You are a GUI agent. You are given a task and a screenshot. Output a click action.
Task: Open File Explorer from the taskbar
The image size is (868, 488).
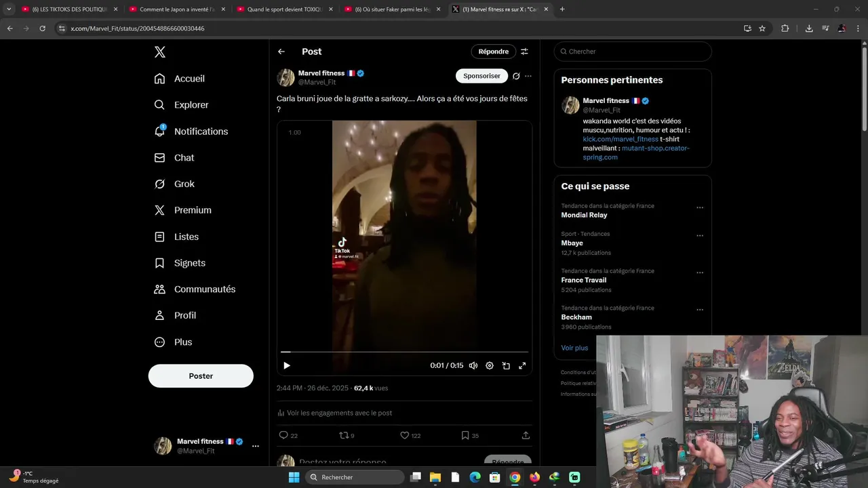435,477
